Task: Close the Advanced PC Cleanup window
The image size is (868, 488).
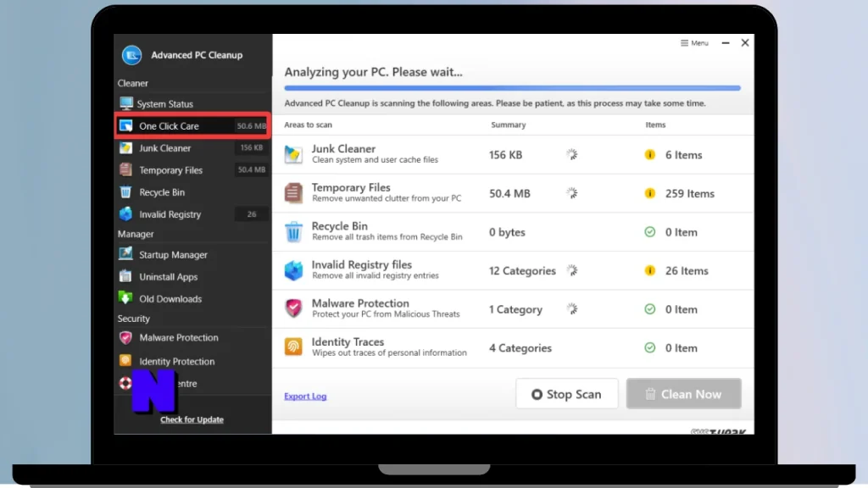Action: click(745, 42)
